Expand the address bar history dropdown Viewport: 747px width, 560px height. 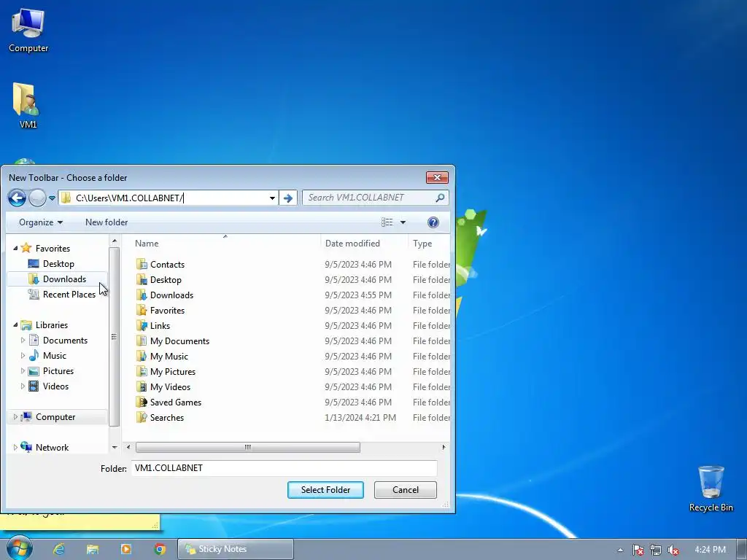272,198
